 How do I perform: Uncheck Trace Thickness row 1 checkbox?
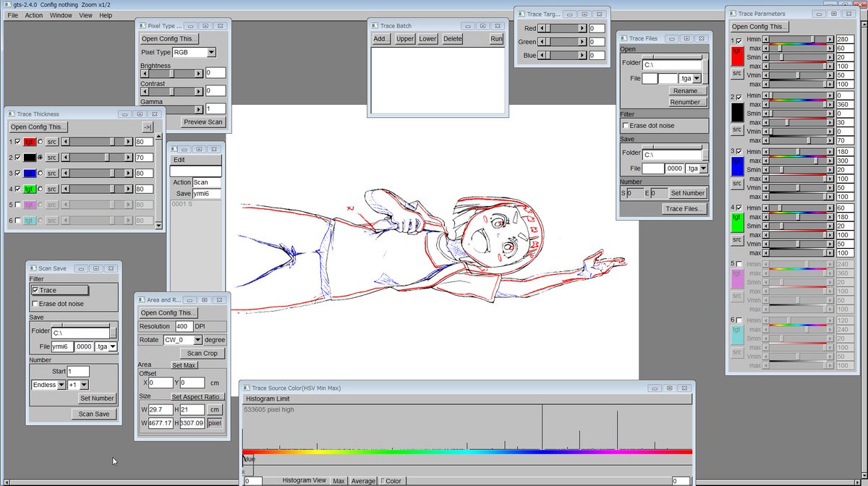(18, 142)
